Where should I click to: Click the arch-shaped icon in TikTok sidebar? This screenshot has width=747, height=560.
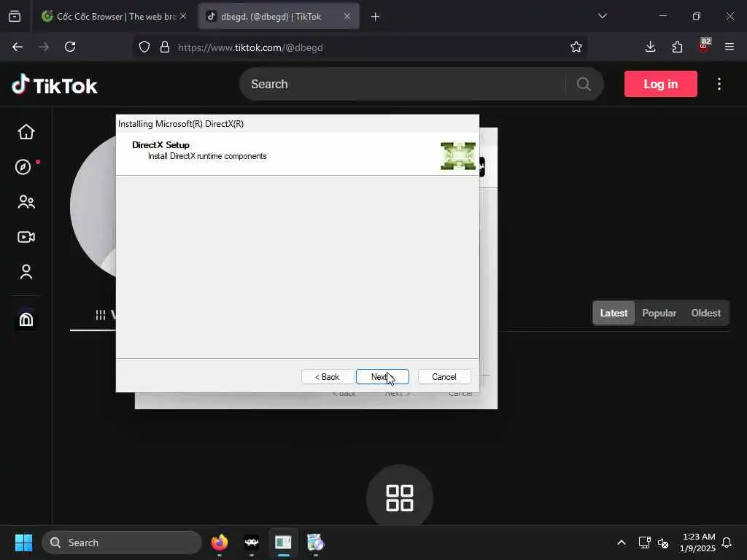pos(26,319)
